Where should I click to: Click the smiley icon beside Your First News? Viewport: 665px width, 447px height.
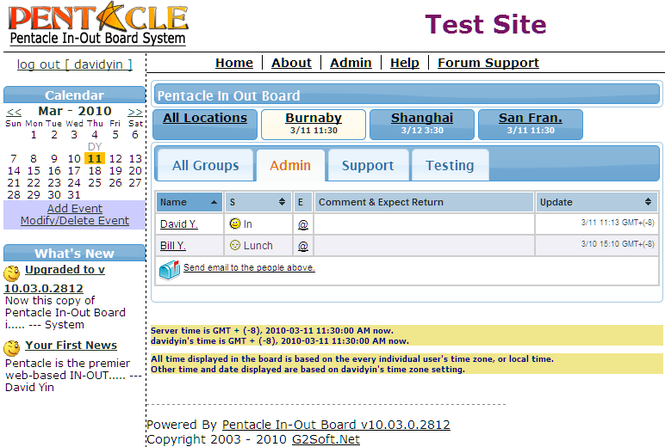(x=12, y=348)
